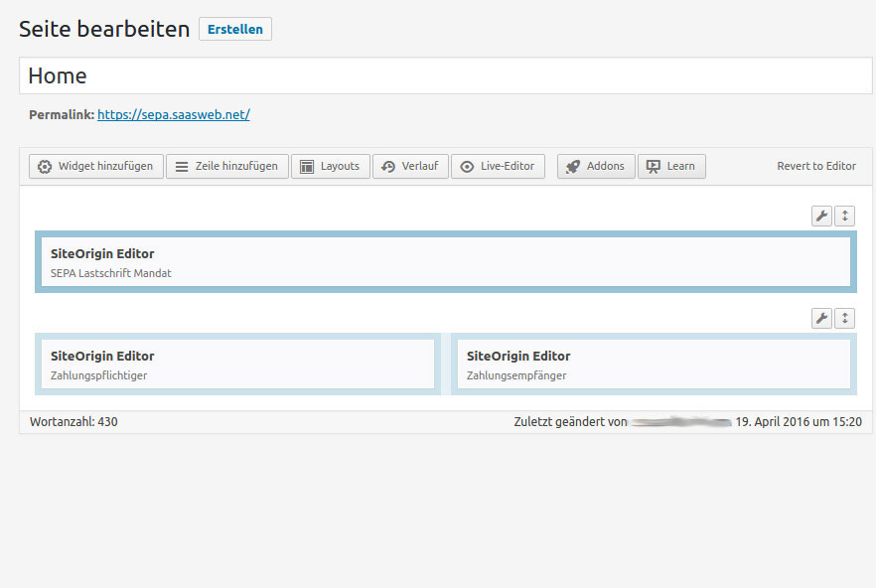
Task: Click move handle of the Zahlungspflichtiger row
Action: tap(844, 319)
